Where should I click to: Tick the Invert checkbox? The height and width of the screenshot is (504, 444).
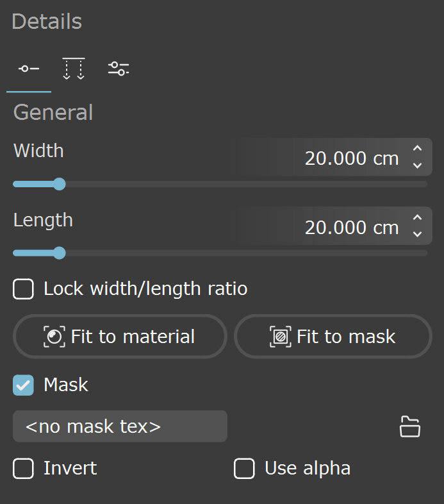coord(23,468)
